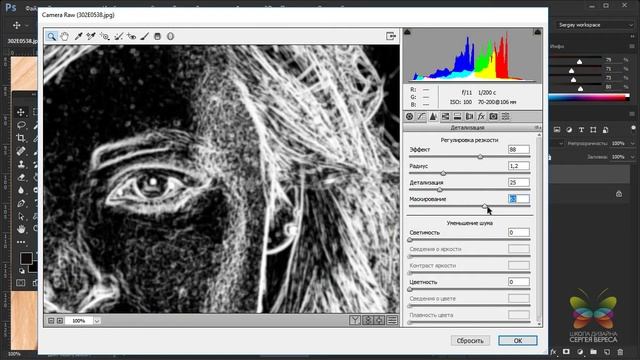Click the Детализация slider handle
Screen dimensions: 640x360
tap(440, 190)
